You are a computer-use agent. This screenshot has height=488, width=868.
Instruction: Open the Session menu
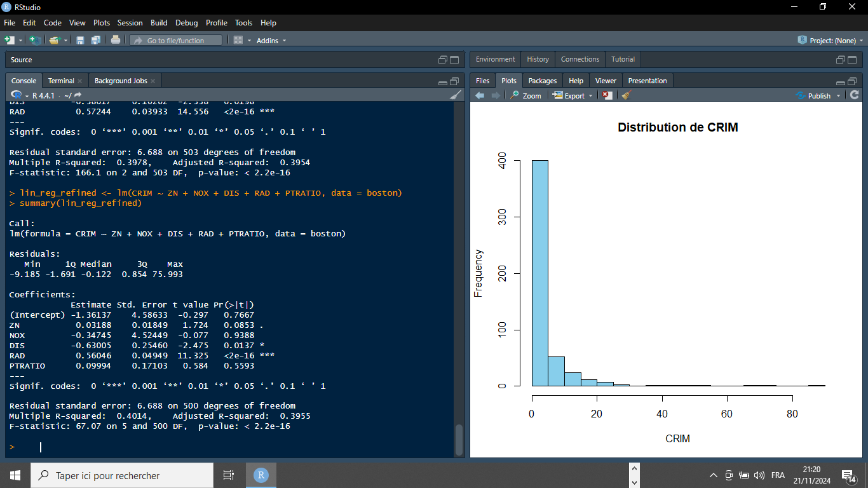click(130, 22)
